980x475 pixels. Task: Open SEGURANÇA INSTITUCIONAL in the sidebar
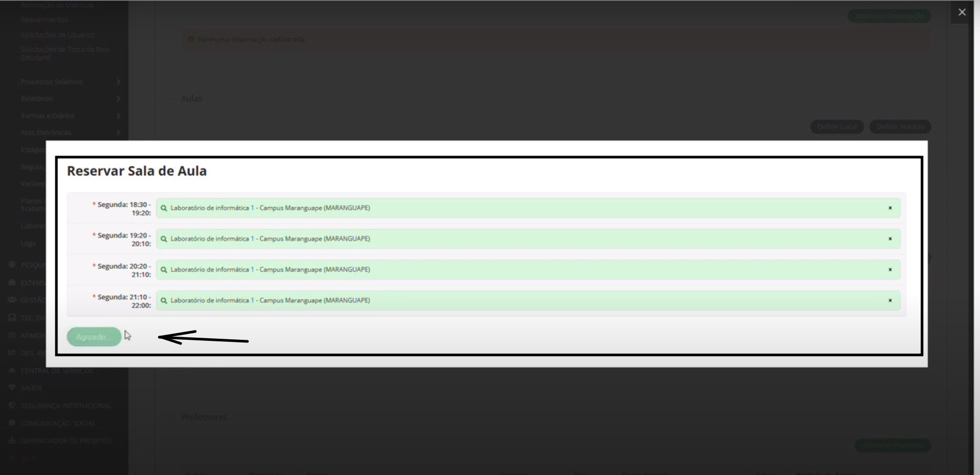tap(66, 406)
